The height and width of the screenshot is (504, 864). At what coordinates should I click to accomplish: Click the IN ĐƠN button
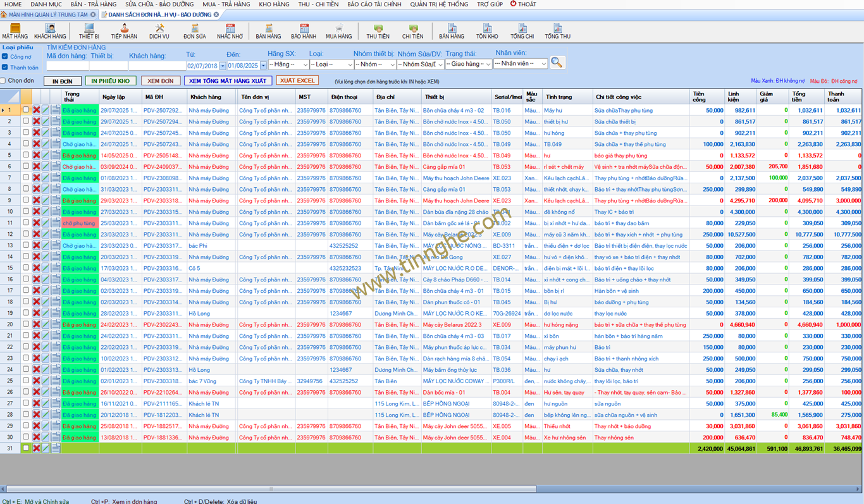pos(63,81)
